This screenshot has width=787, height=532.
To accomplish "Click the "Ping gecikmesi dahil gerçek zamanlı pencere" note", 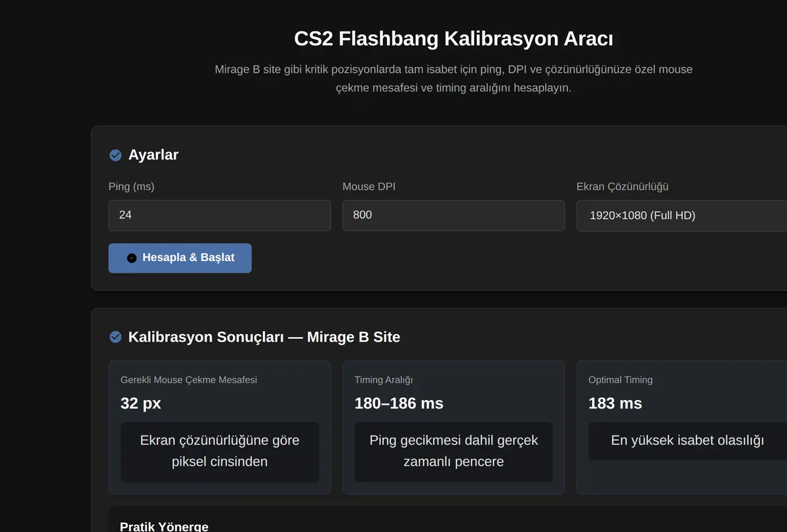I will coord(454,451).
